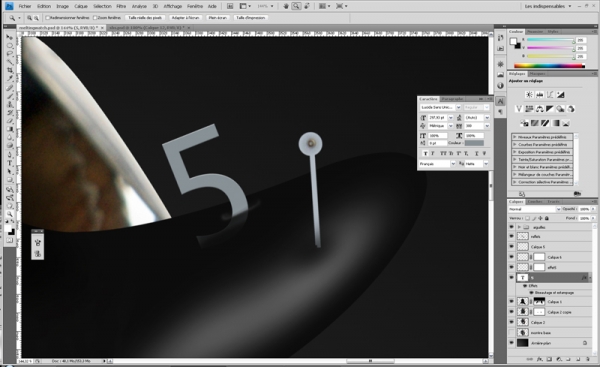
Task: Add a Curves adjustment from Réglages panel
Action: coord(550,95)
